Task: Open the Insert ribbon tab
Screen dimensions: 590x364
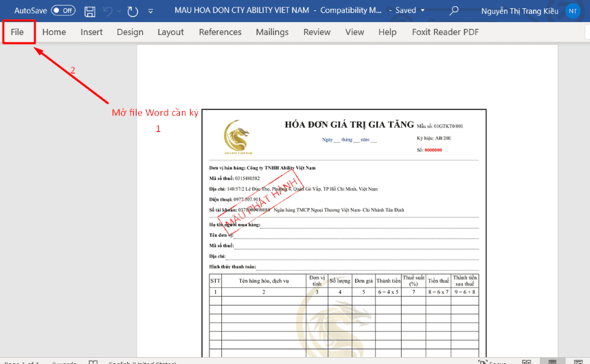Action: 91,32
